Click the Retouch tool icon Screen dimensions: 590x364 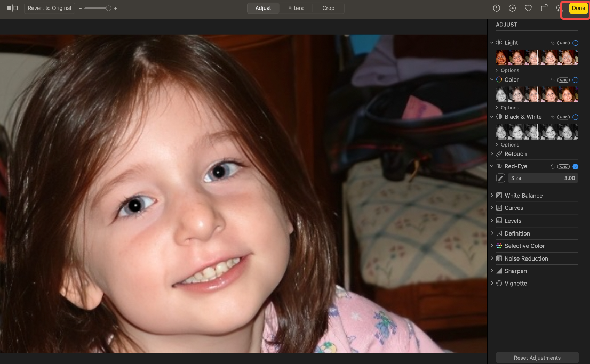coord(500,153)
